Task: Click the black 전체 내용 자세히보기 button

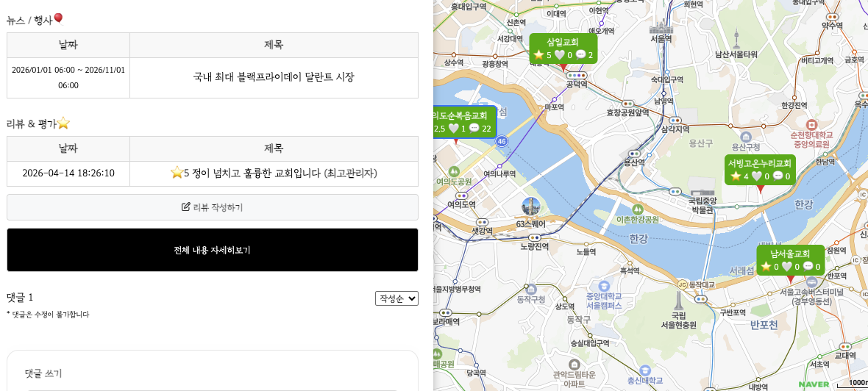Action: pyautogui.click(x=213, y=250)
